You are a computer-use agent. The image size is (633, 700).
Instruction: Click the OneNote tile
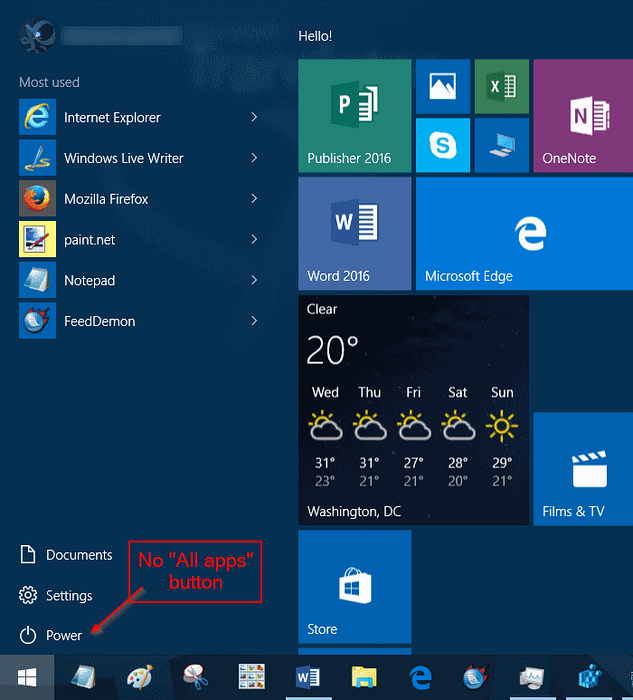point(582,115)
